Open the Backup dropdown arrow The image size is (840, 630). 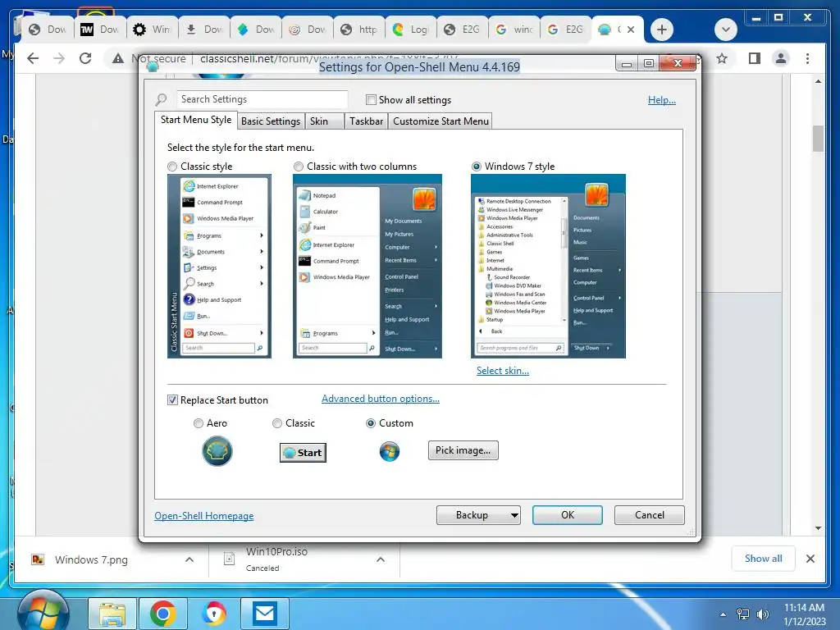[514, 515]
